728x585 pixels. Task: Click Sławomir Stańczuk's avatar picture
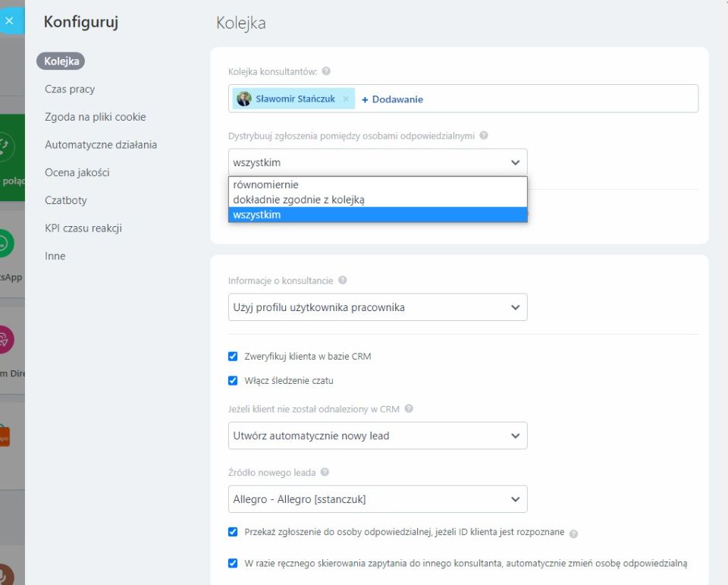pos(244,99)
